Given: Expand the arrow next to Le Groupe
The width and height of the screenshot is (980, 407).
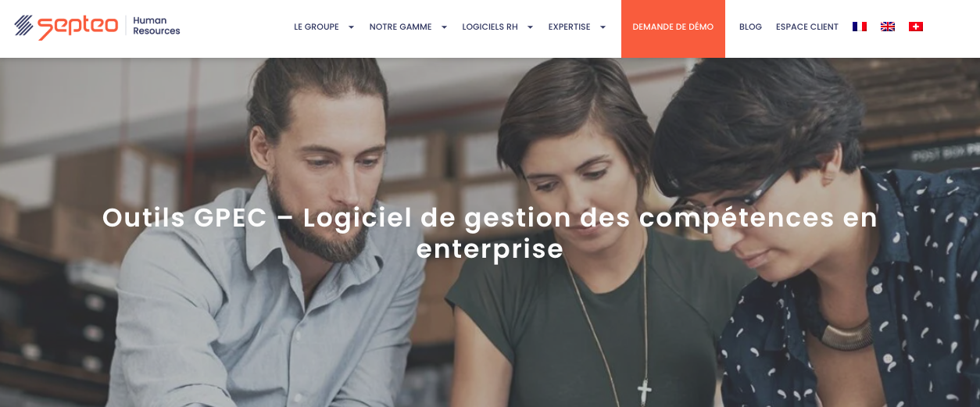Looking at the screenshot, I should coord(351,27).
